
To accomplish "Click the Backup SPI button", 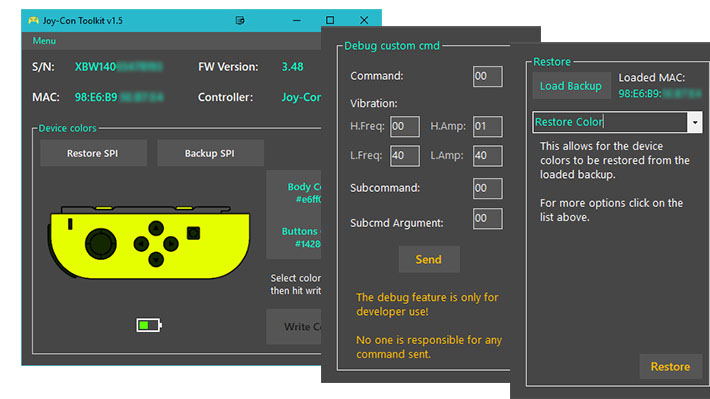I will (210, 153).
